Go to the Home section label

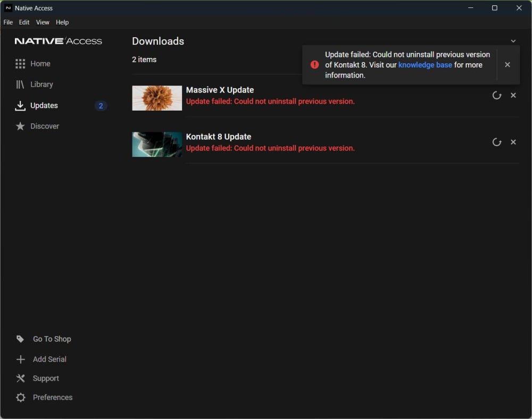coord(40,64)
